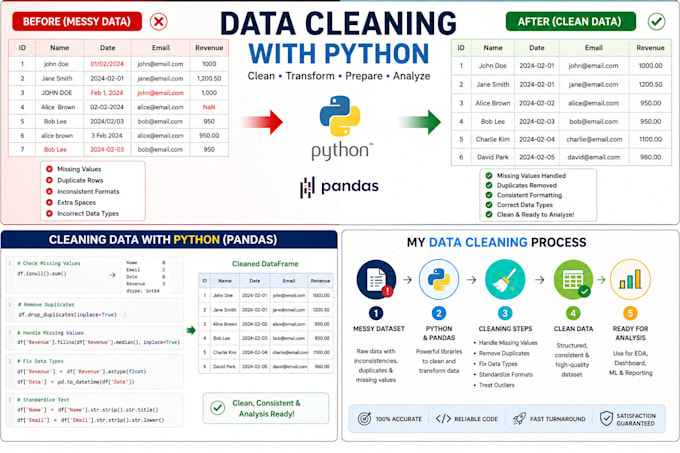Click the # Handle Missing Values code comment
The image size is (680, 453).
(x=50, y=333)
